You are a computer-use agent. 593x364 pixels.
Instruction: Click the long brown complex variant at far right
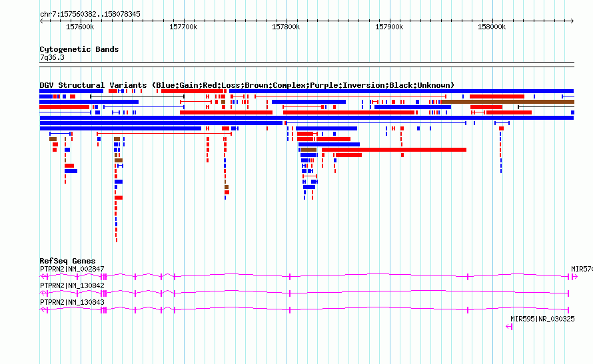pyautogui.click(x=508, y=102)
